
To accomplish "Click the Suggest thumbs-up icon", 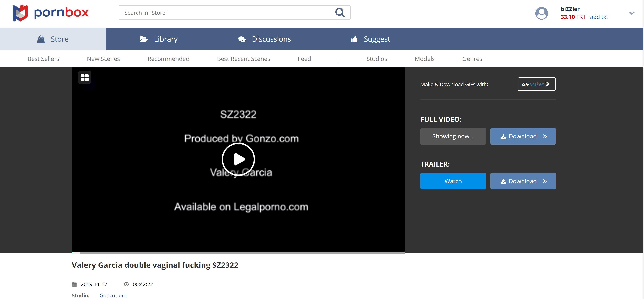I will pos(354,39).
